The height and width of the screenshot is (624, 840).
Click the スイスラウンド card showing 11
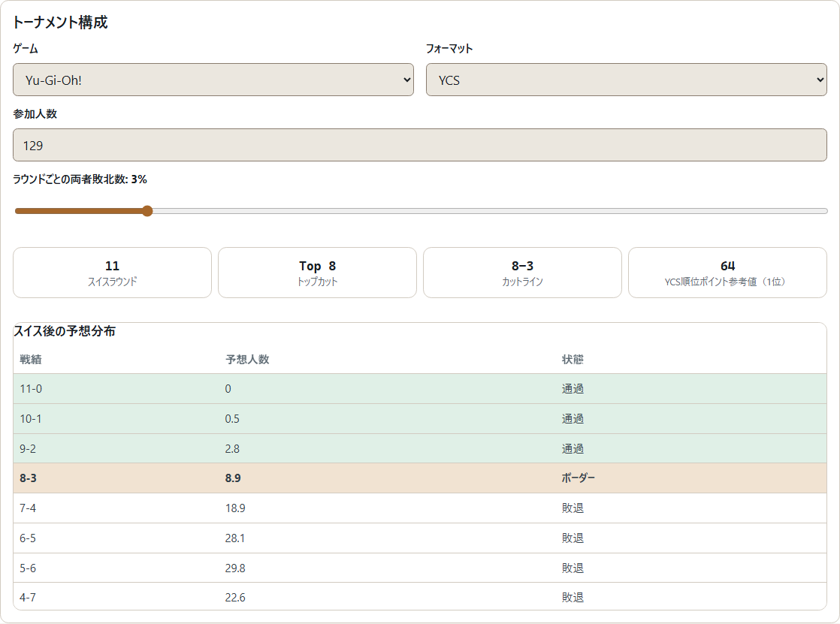pyautogui.click(x=112, y=273)
